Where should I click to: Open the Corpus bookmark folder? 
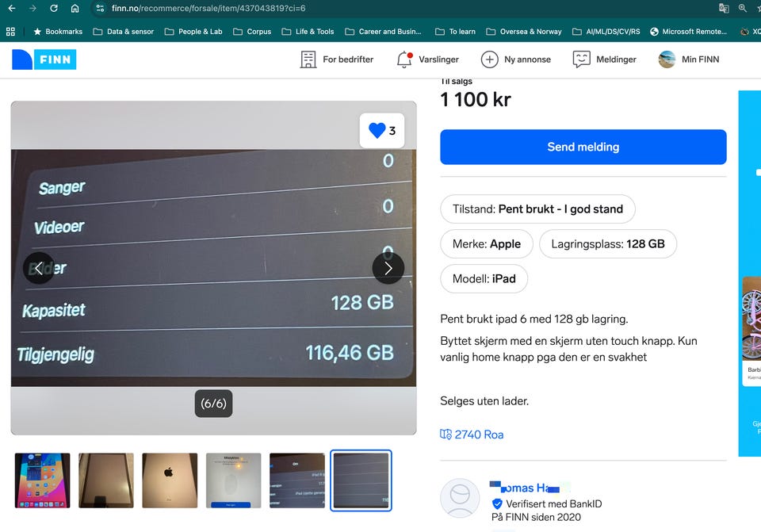[252, 32]
